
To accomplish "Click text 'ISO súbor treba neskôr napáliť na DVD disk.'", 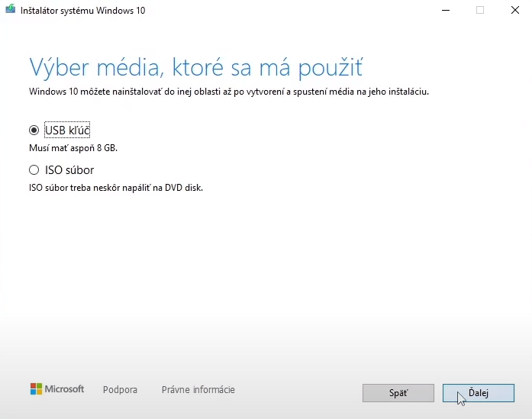I will pos(116,188).
